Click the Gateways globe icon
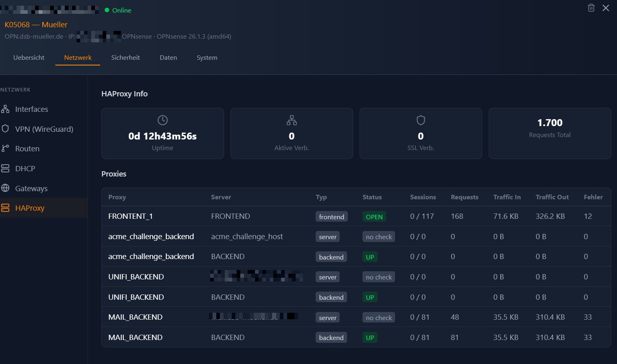The width and height of the screenshot is (617, 364). (x=5, y=188)
